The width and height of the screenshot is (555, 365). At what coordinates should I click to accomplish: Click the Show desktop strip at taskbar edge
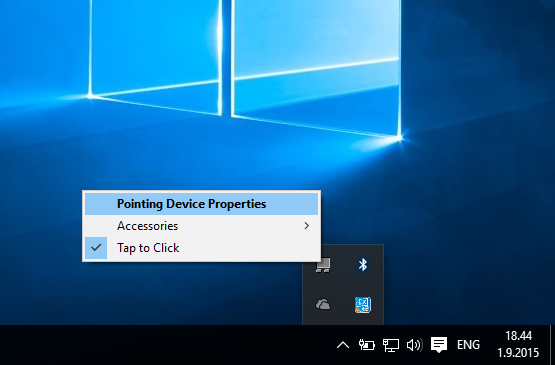[553, 345]
